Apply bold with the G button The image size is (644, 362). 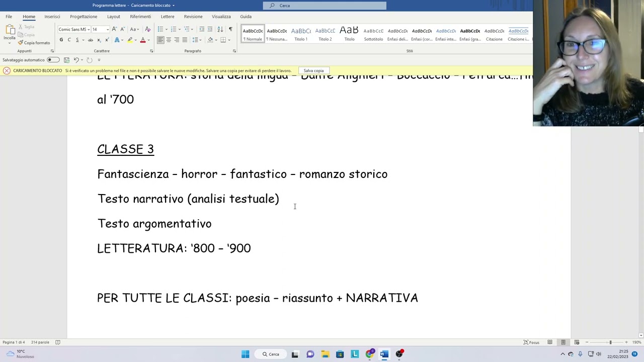click(x=61, y=40)
